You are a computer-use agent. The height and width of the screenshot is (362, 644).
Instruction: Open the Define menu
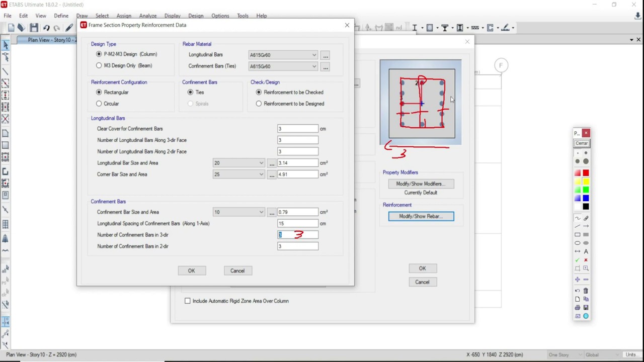click(61, 16)
